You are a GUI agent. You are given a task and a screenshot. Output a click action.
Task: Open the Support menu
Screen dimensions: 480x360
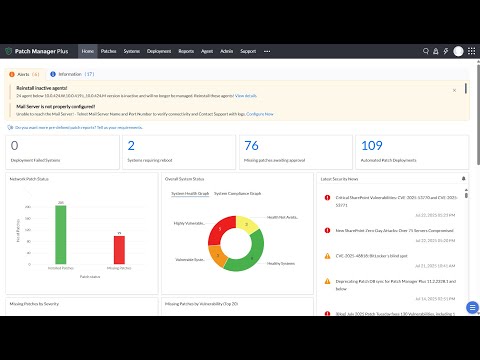point(248,51)
